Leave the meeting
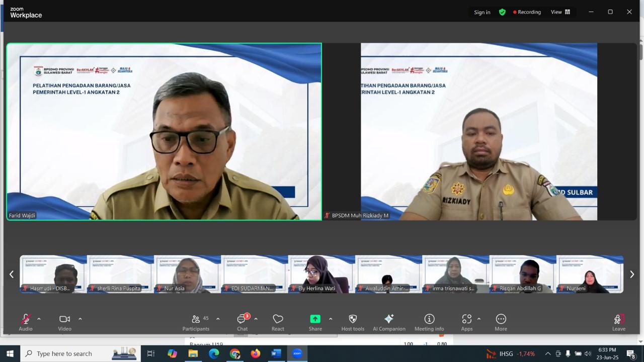644x362 pixels. coord(618,322)
